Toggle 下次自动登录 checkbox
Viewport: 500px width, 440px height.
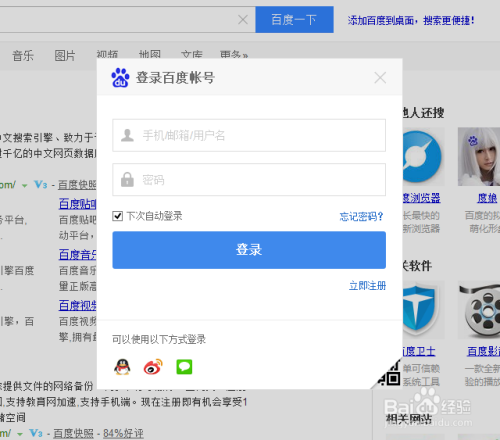(x=118, y=216)
